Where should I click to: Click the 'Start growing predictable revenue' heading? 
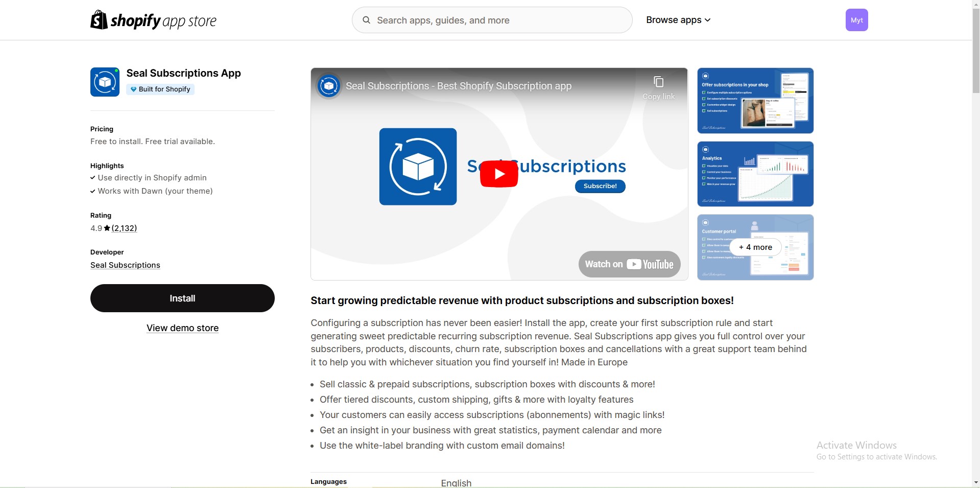point(522,300)
